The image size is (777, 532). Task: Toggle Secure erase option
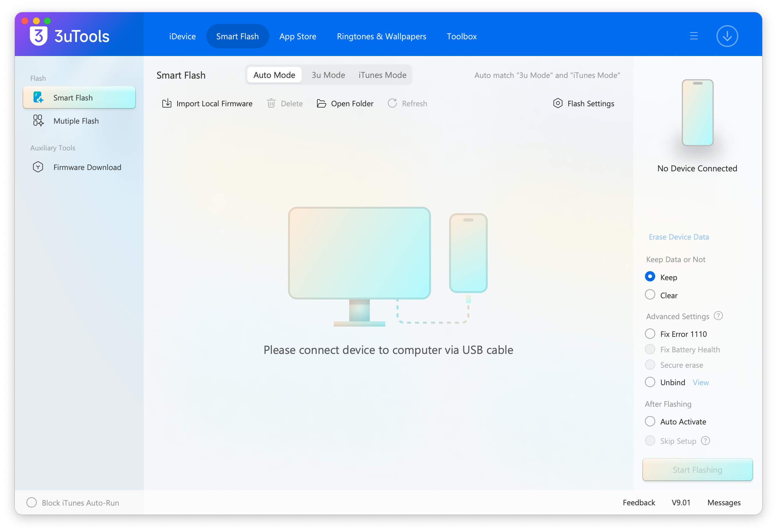[x=650, y=365]
